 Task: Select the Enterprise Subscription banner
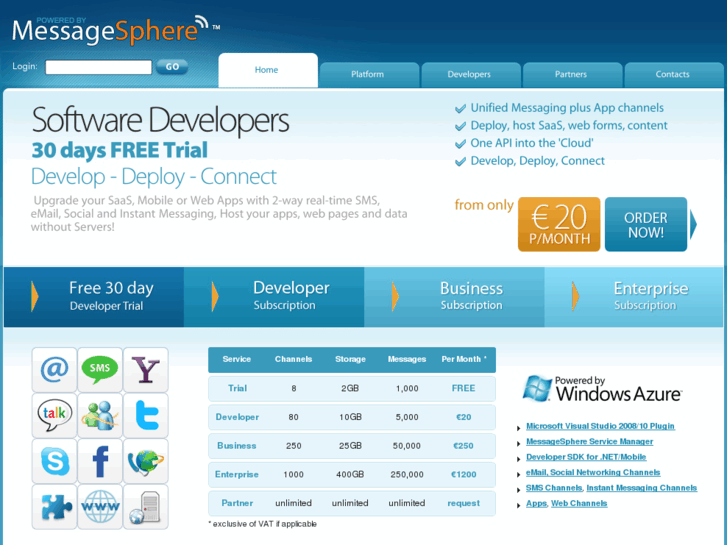[x=634, y=297]
